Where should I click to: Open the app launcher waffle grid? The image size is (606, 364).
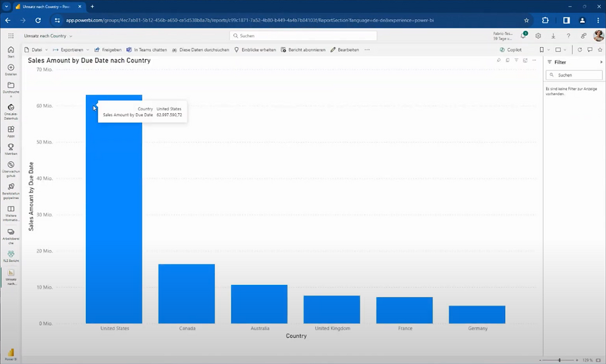click(11, 36)
